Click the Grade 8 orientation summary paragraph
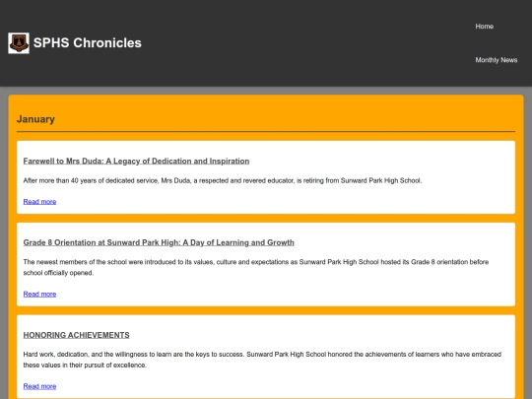This screenshot has height=399, width=532. pos(256,267)
